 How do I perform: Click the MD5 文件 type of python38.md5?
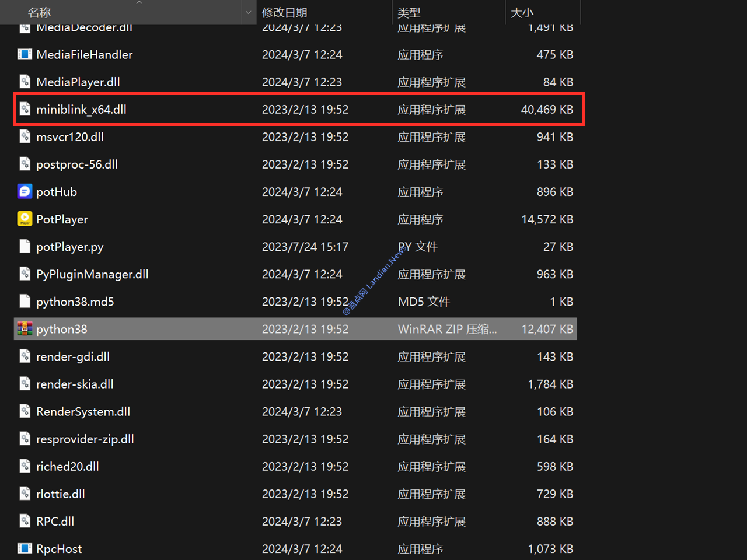point(424,302)
